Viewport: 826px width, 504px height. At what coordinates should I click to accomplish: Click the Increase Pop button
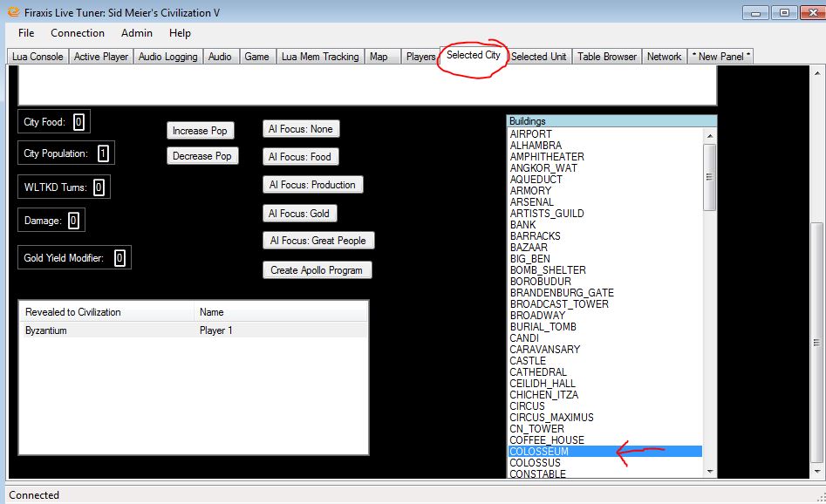coord(200,131)
